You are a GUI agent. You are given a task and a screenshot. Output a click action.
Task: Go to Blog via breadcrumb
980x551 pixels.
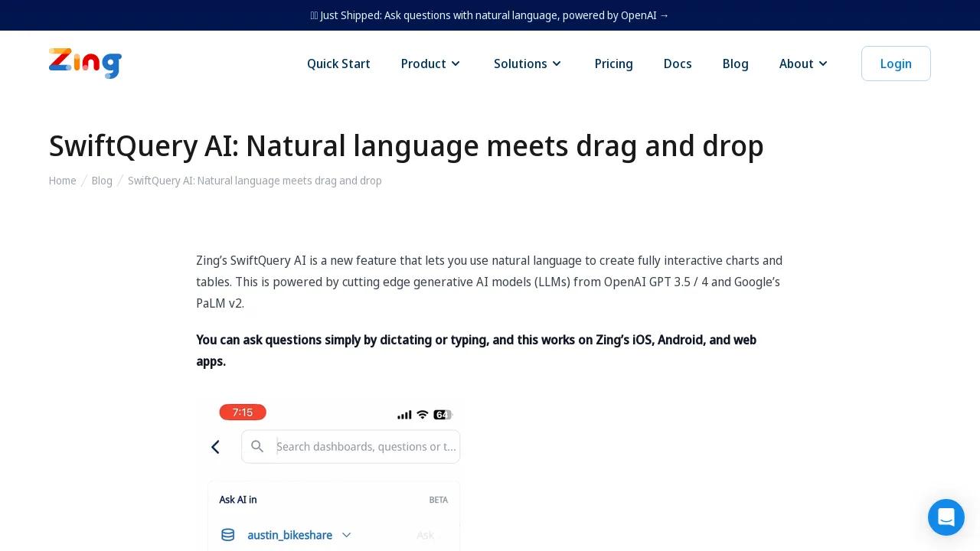(x=102, y=181)
